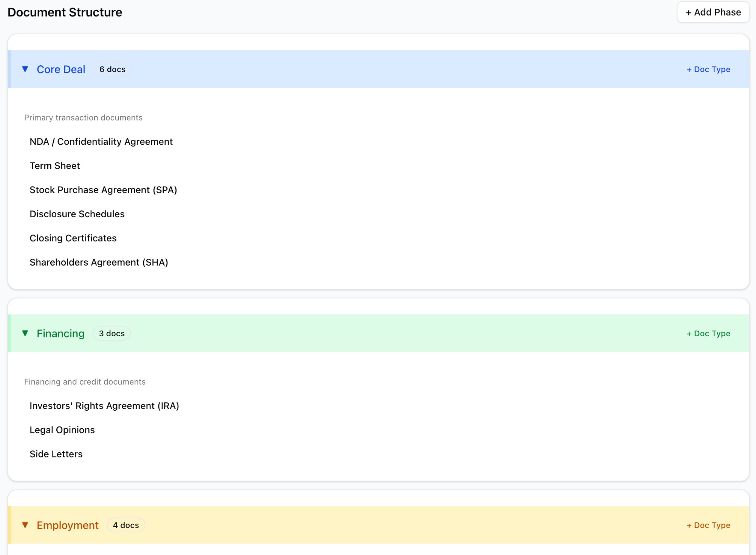
Task: Select the Side Letters document
Action: pyautogui.click(x=56, y=454)
